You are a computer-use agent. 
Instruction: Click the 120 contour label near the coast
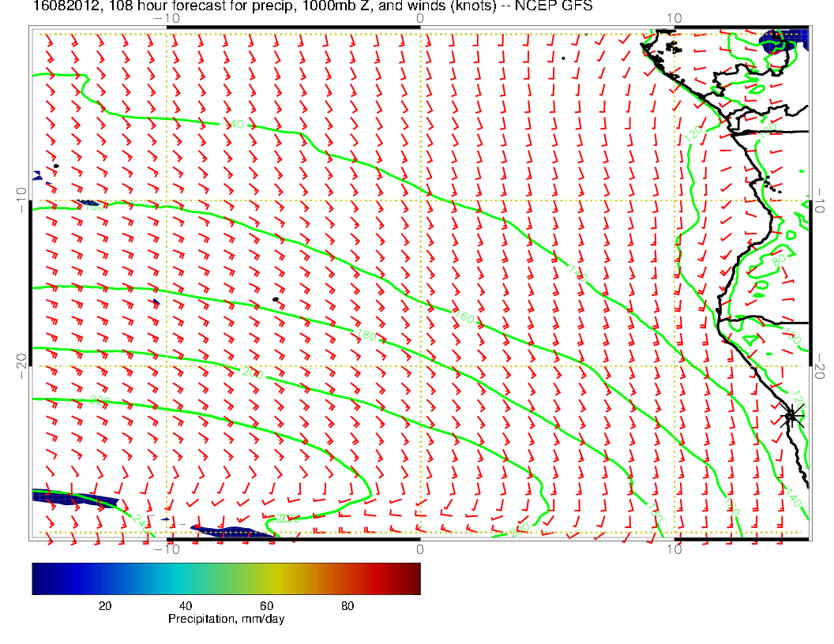tap(694, 133)
